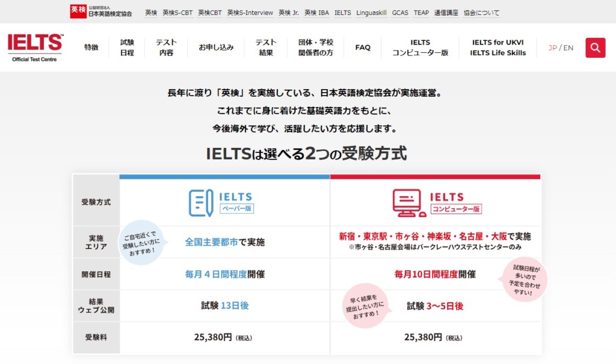Open the 英検 IBA top link
616x364 pixels.
click(x=316, y=13)
